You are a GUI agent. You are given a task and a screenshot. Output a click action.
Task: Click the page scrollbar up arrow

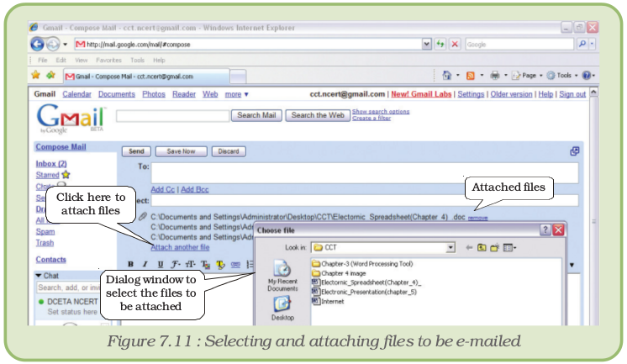coord(594,92)
